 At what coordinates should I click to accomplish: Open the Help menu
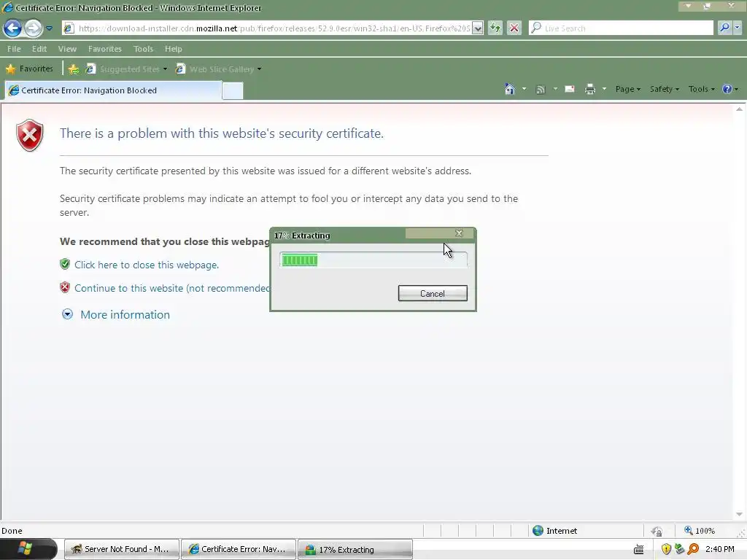[x=174, y=49]
